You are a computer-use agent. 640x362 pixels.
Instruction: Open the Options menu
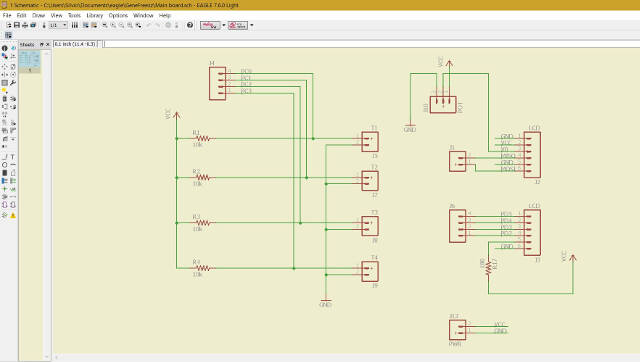[x=118, y=15]
